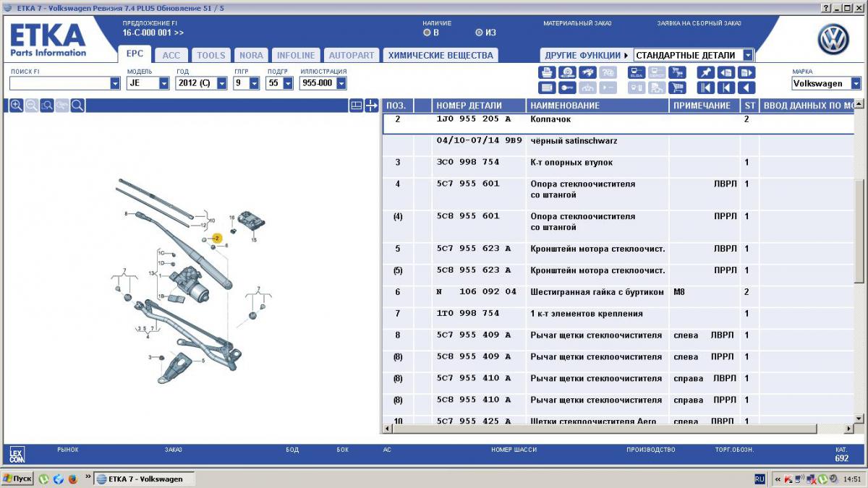The height and width of the screenshot is (488, 868).
Task: Click the highlighted callout 2 in illustration
Action: coord(216,238)
